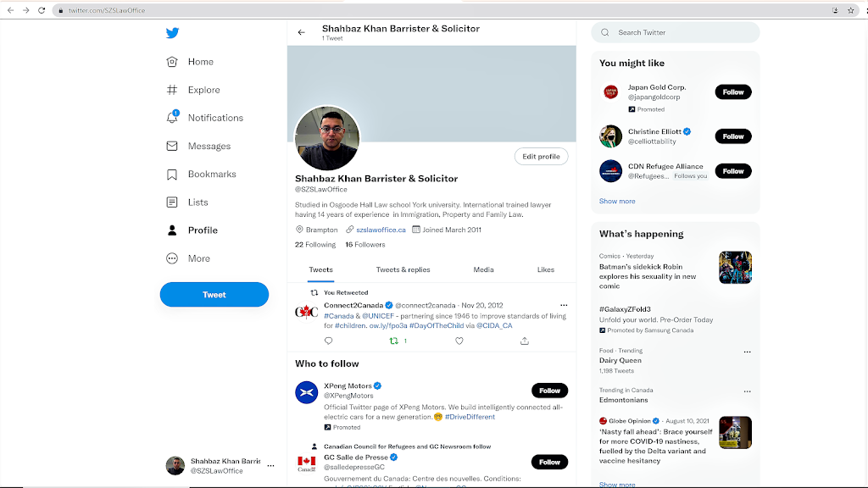Follow Japan Gold Corp.

pos(733,91)
